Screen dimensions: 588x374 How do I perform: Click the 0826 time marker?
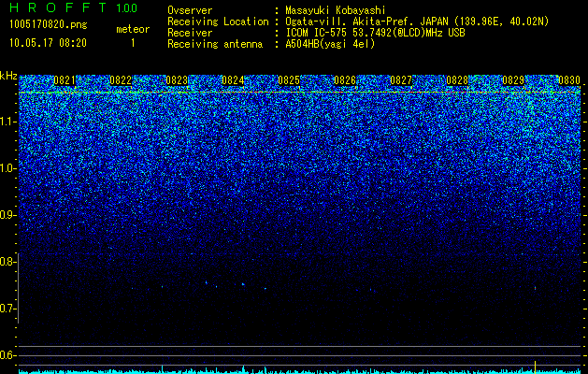coord(345,80)
